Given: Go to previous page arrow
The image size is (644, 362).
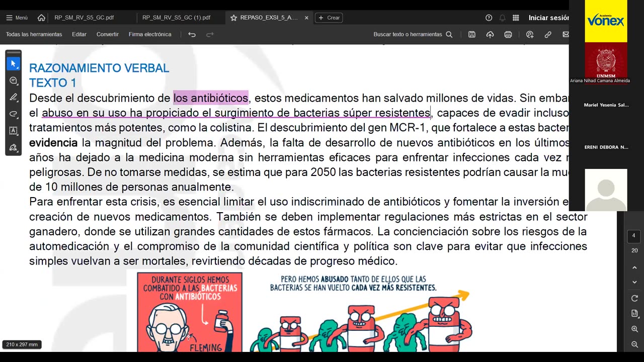Looking at the screenshot, I should 634,267.
